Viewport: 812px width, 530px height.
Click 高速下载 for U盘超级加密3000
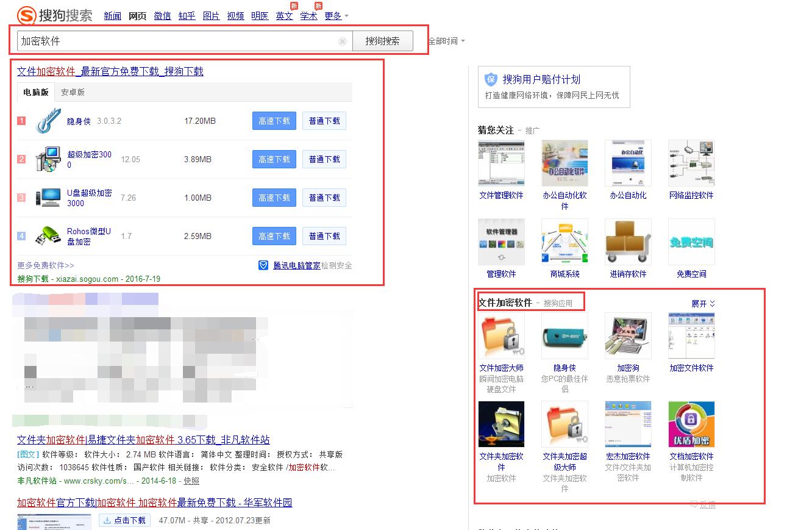(x=274, y=198)
